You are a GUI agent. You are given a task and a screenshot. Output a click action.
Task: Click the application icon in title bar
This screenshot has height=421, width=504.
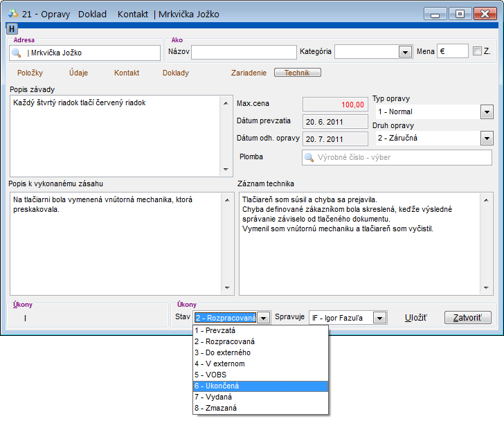[12, 13]
